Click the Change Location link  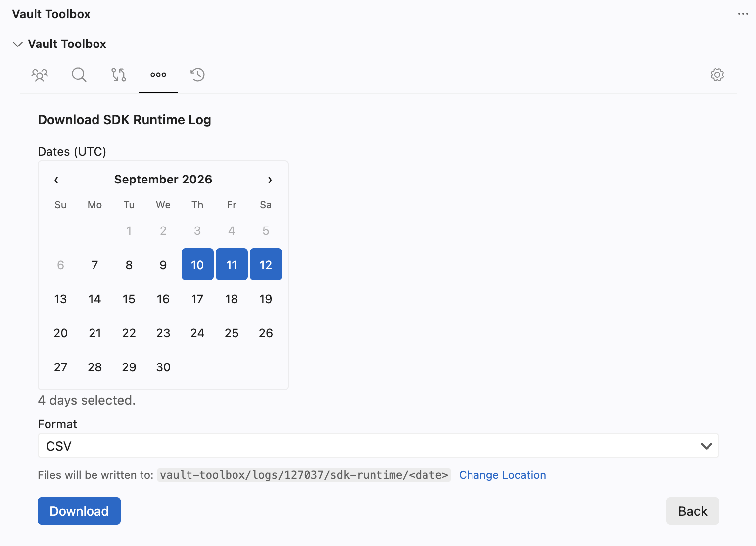click(503, 475)
